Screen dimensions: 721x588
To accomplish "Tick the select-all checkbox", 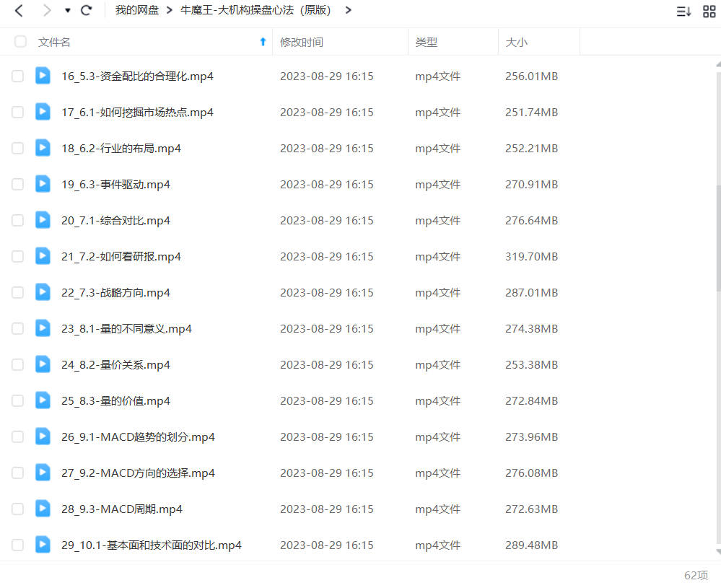I will coord(20,42).
